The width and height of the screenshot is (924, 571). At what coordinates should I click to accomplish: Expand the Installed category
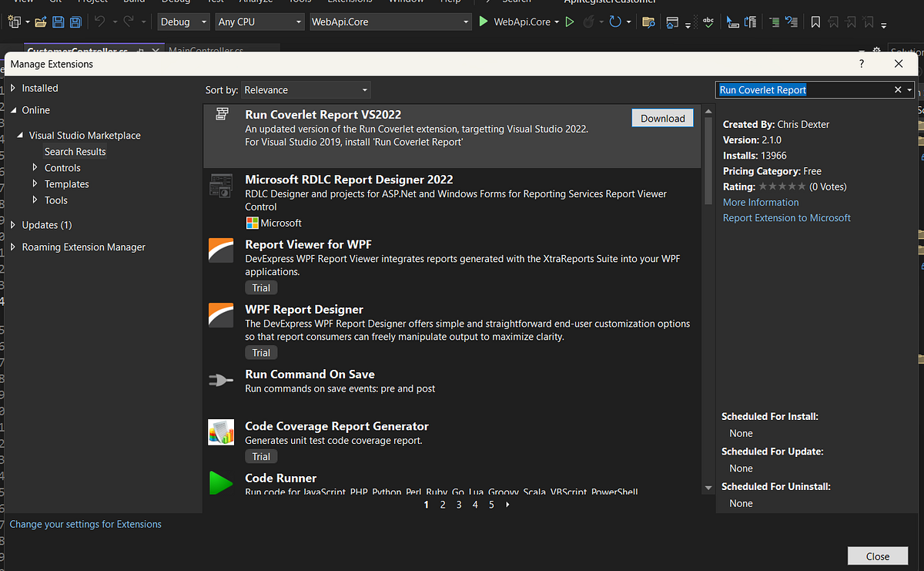(x=14, y=88)
